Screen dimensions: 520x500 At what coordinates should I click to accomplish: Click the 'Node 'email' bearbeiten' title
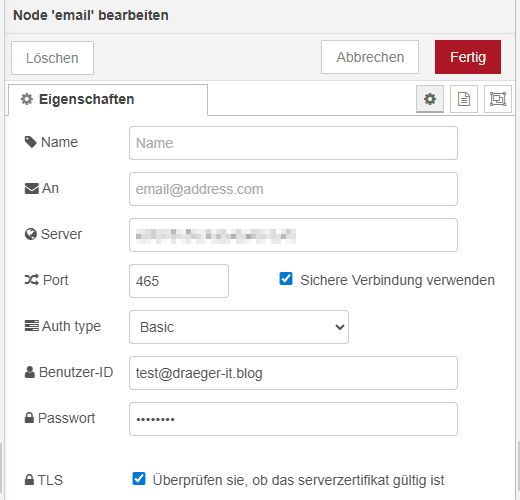coord(91,15)
